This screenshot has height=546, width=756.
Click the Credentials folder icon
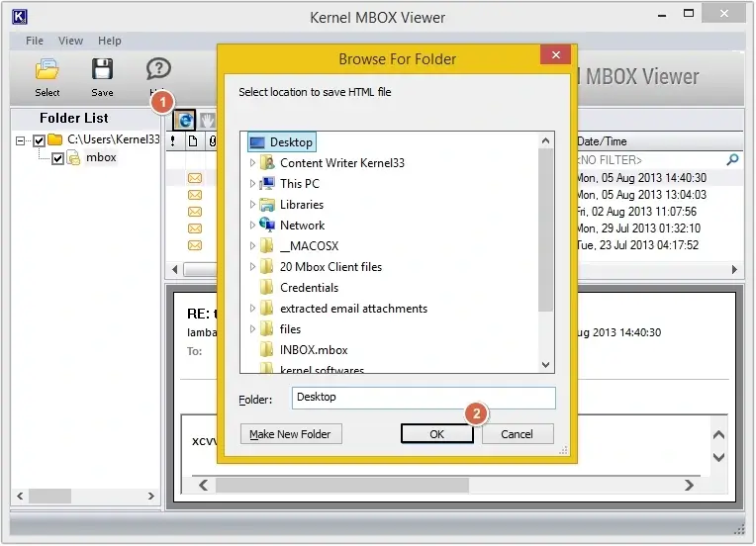point(266,287)
